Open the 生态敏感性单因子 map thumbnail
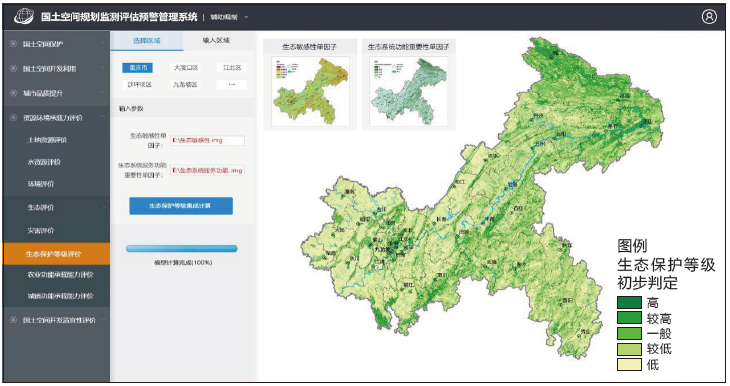Image resolution: width=730 pixels, height=386 pixels. (x=310, y=91)
